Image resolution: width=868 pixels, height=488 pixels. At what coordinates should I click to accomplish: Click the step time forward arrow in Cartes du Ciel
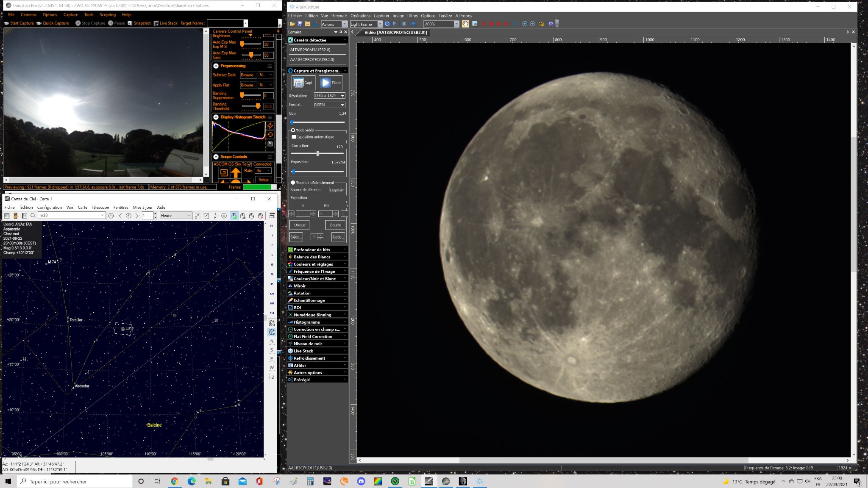pos(137,216)
